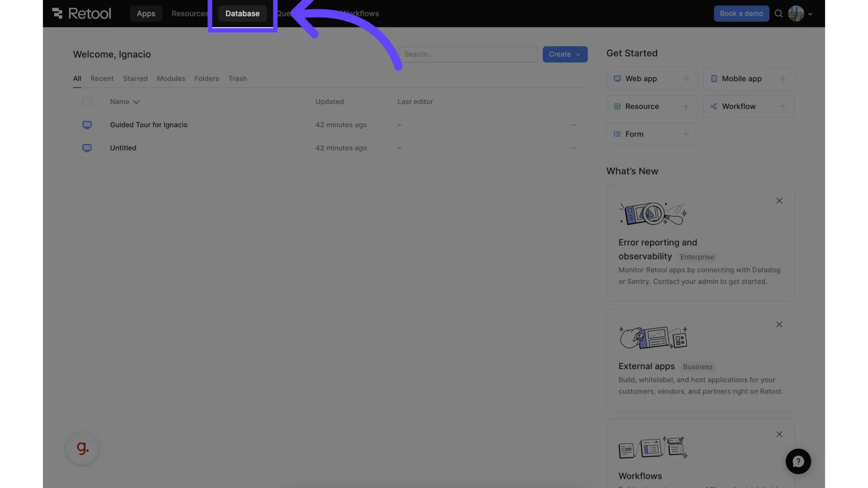Open Guided Tour for Ignacio app
Image resolution: width=868 pixels, height=488 pixels.
[149, 125]
